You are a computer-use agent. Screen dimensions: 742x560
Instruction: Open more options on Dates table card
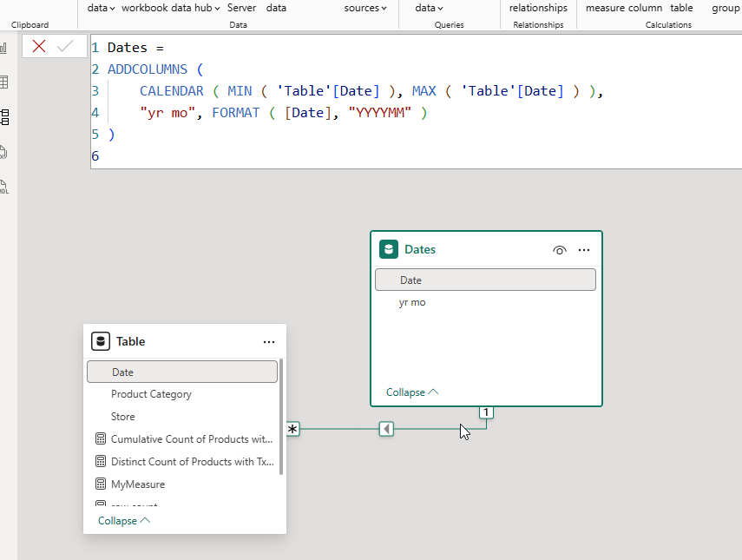pos(584,250)
